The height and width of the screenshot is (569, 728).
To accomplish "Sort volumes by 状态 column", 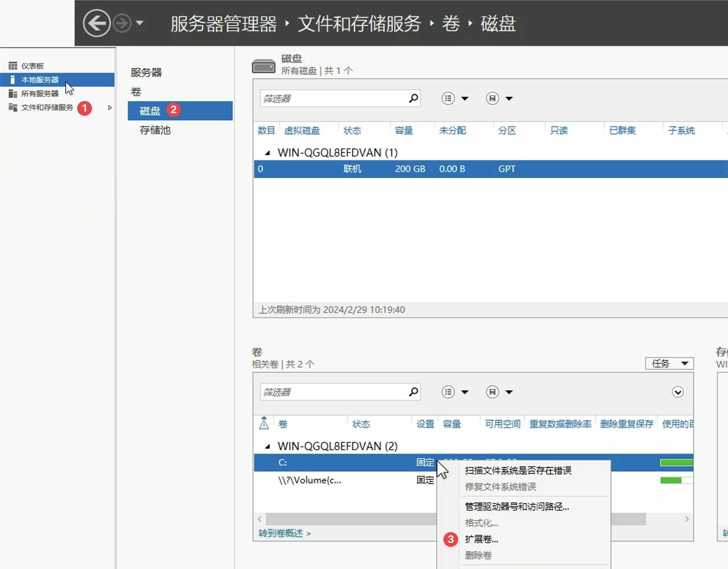I will [361, 424].
